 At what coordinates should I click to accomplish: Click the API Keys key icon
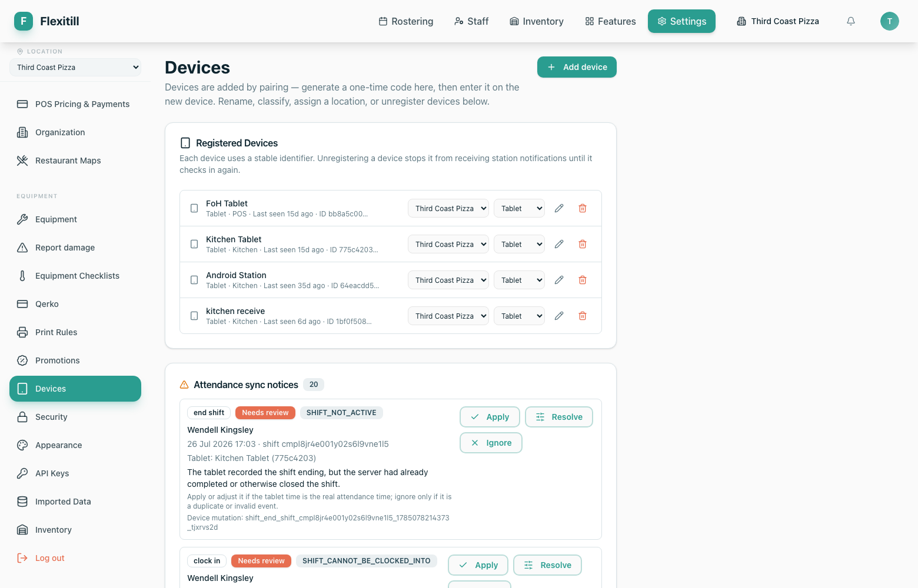tap(22, 473)
